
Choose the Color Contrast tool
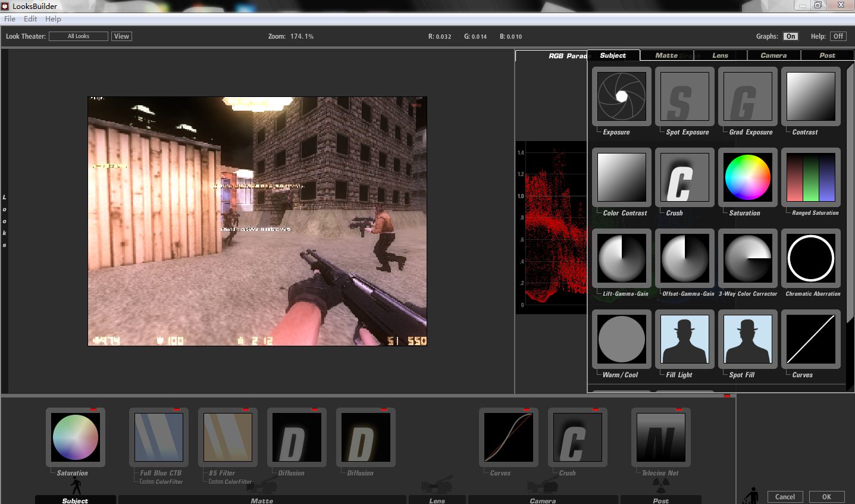[621, 177]
